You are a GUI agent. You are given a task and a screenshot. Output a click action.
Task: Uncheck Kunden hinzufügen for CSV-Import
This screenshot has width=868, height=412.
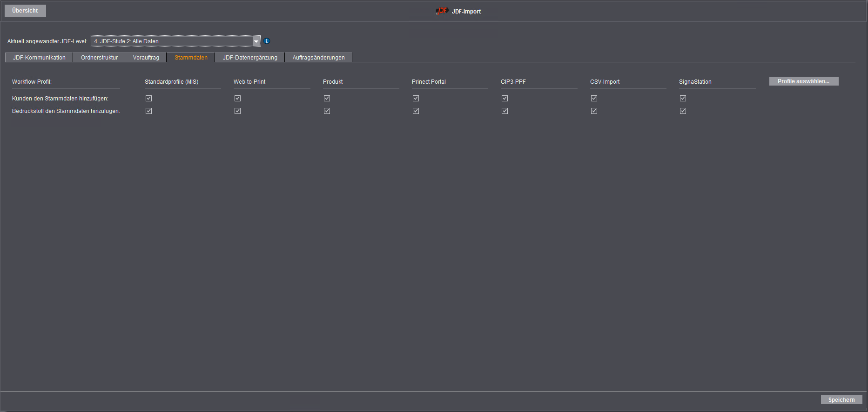point(594,99)
